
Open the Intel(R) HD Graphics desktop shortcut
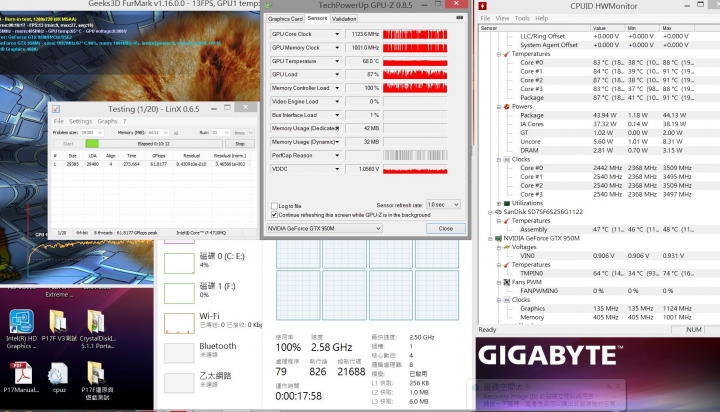pos(22,328)
